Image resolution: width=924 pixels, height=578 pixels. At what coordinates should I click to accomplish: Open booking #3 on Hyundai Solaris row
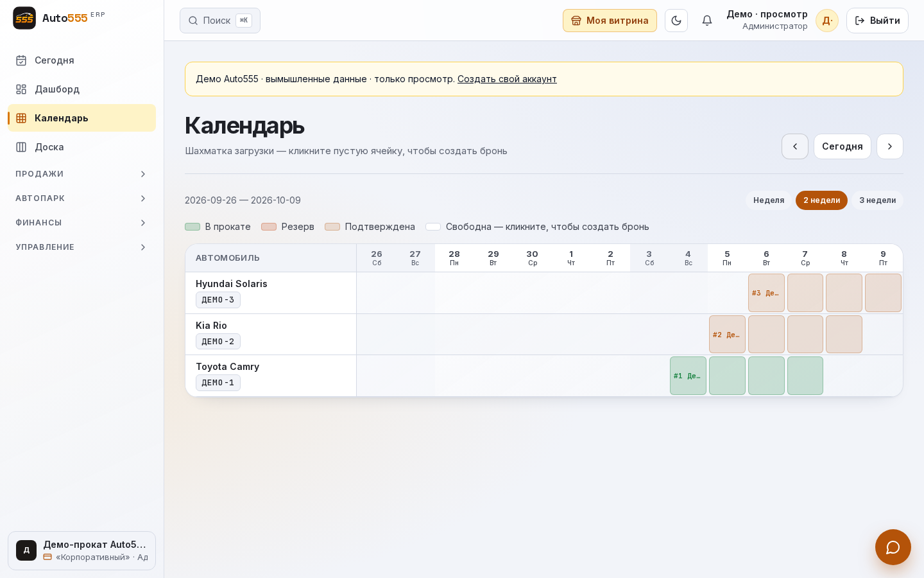click(x=766, y=293)
